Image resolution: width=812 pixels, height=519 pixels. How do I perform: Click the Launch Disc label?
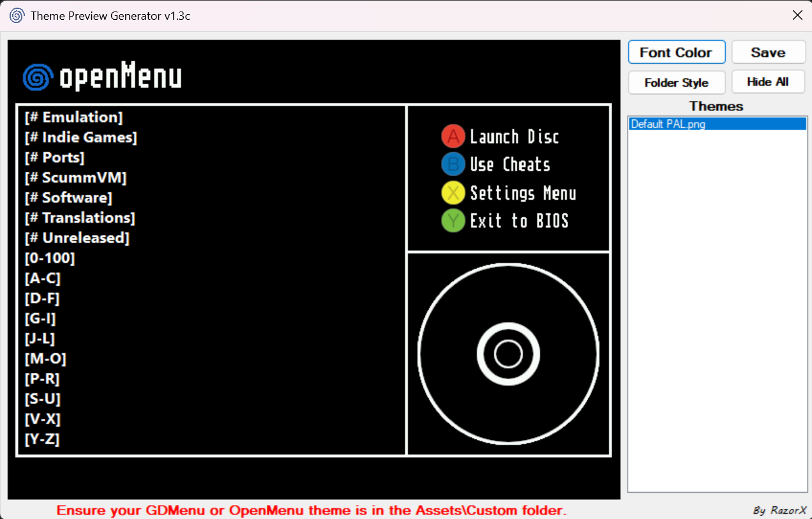click(x=514, y=137)
